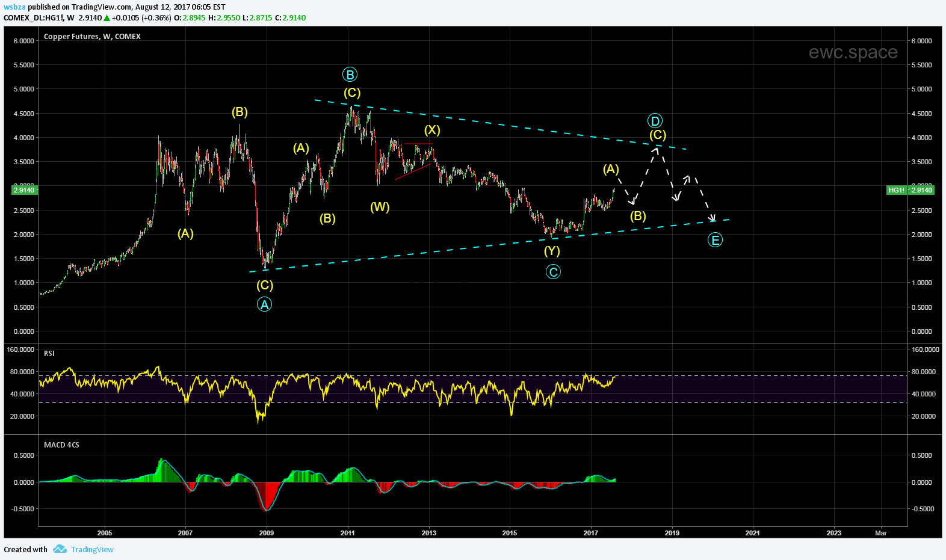Open the TradingView link in the footer
Viewport: 946px width, 560px height.
pyautogui.click(x=92, y=549)
